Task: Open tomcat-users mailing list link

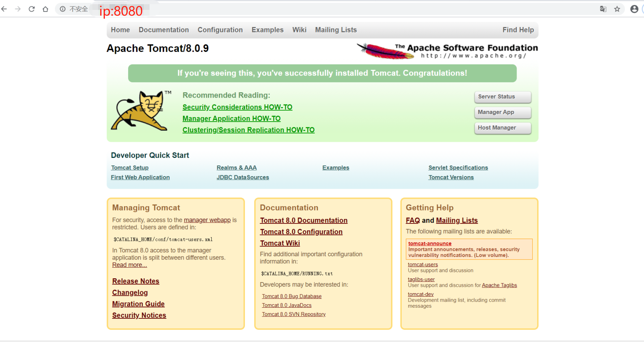Action: point(423,265)
